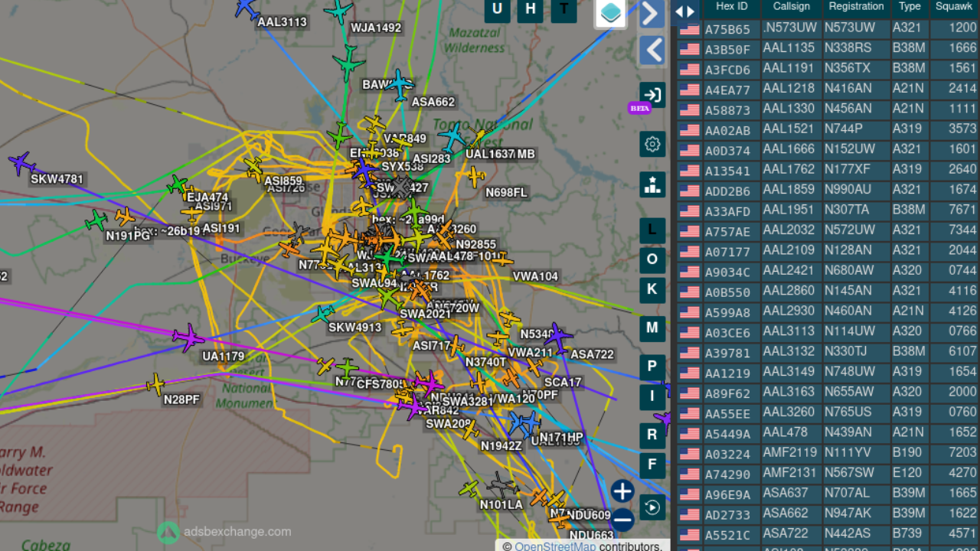
Task: Open the login arrow icon button
Action: (x=652, y=95)
